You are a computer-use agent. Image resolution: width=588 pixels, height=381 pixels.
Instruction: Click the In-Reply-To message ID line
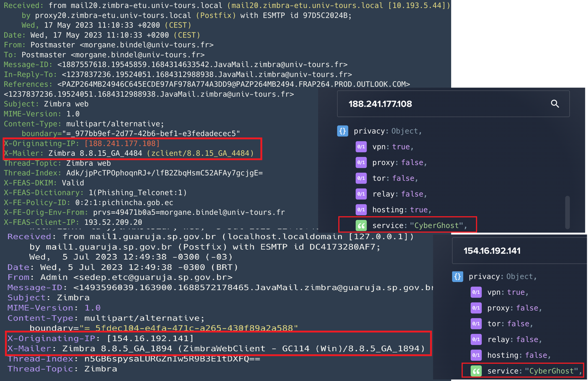click(178, 74)
